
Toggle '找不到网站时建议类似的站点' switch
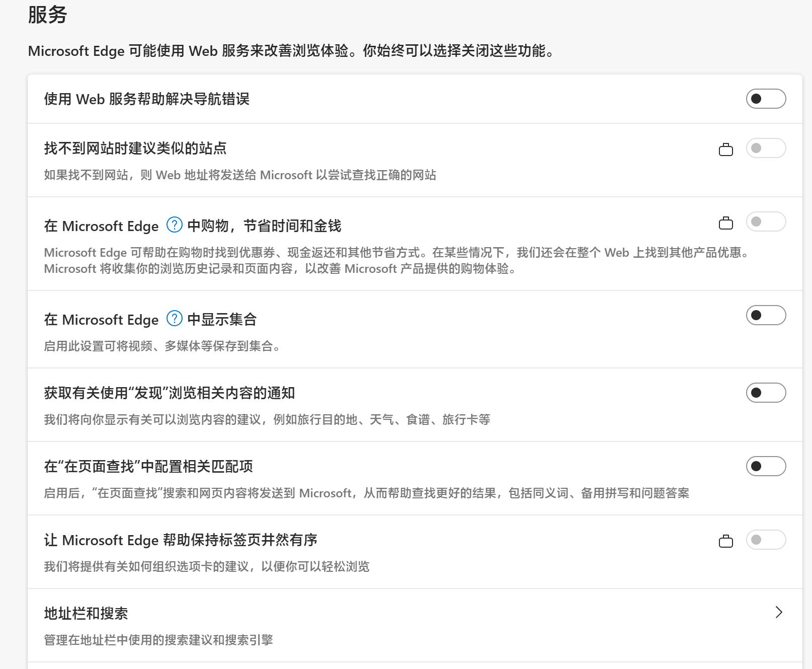click(x=766, y=148)
